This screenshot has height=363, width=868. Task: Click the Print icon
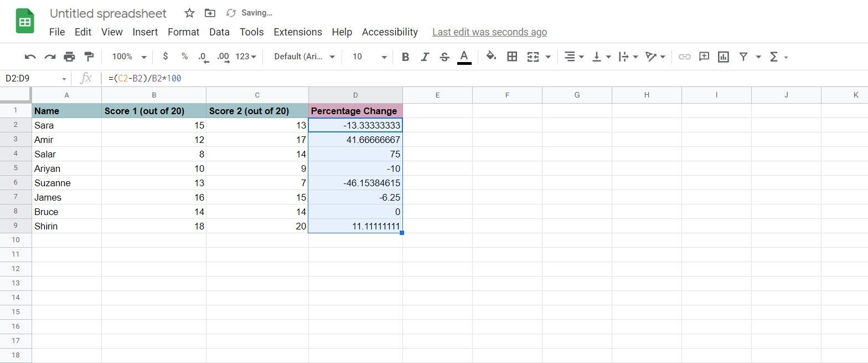(69, 57)
